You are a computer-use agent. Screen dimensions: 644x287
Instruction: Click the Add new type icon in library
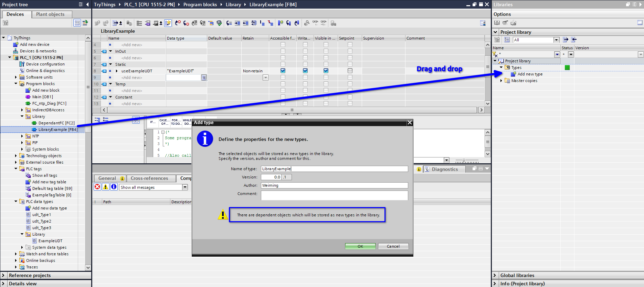click(514, 74)
